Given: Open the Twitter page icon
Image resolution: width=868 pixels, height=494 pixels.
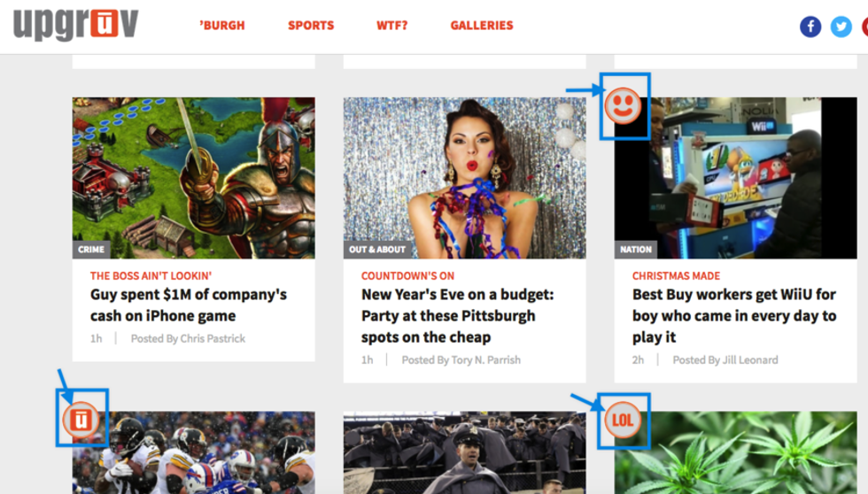Looking at the screenshot, I should coord(841,27).
